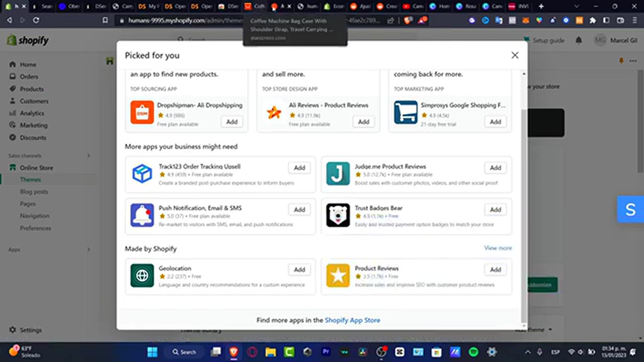
Task: Click the Ali Reviews star icon
Action: 274,112
